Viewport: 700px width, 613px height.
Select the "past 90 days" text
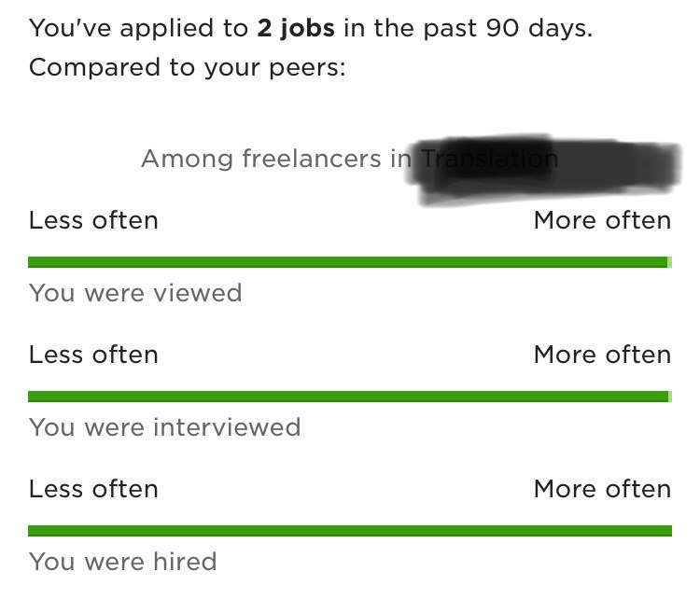click(508, 28)
